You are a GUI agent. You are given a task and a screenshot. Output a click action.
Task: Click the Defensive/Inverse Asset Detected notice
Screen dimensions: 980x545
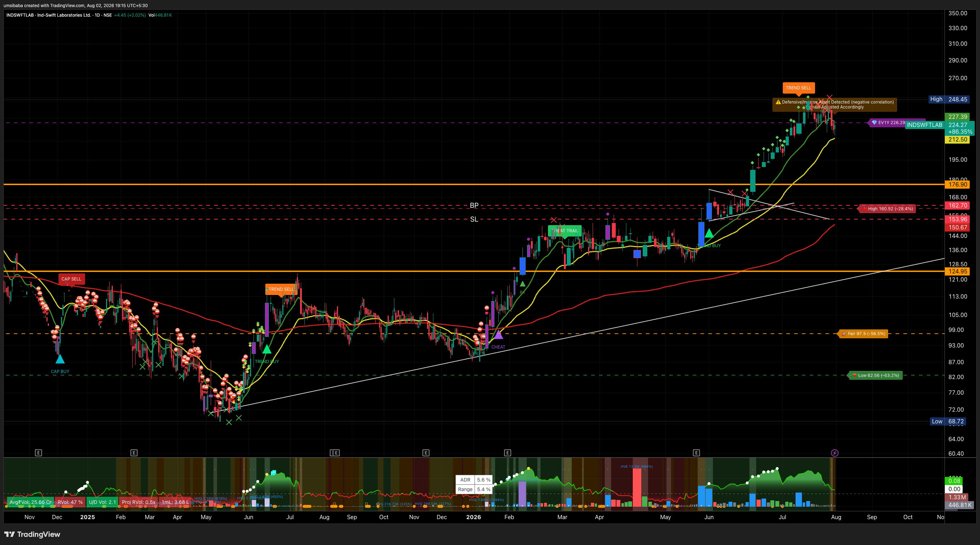834,105
